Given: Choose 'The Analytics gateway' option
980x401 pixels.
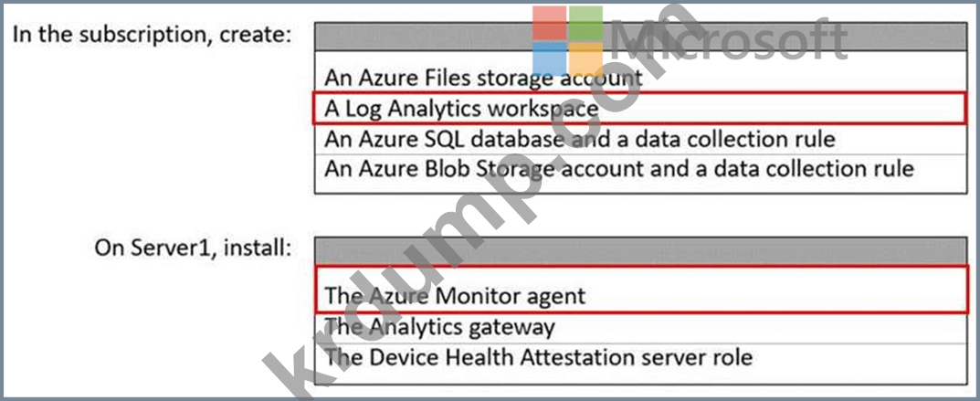Looking at the screenshot, I should [x=439, y=325].
